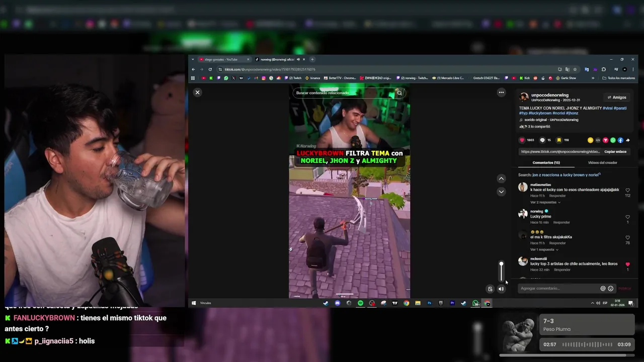Open the three-dots video options menu
This screenshot has width=644, height=362.
point(501,93)
